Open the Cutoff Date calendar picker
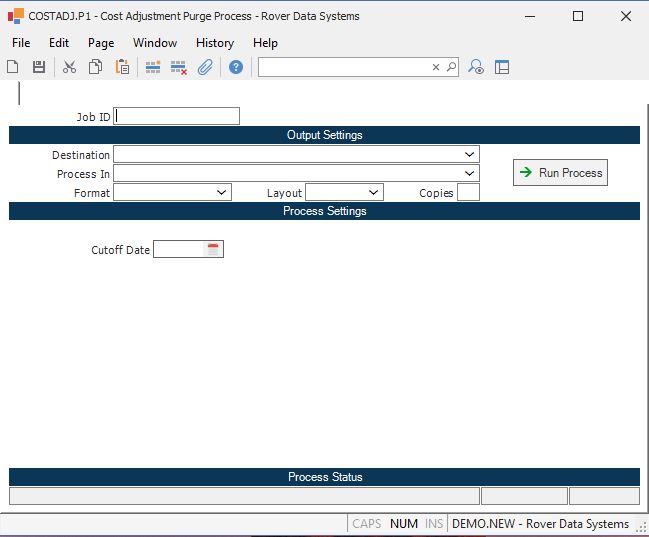649x537 pixels. [213, 249]
